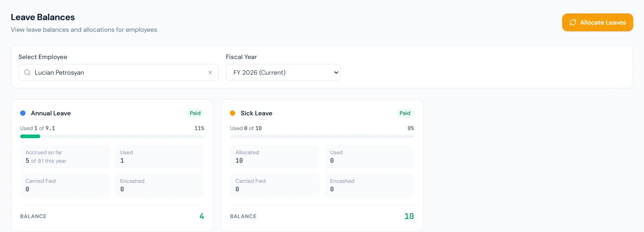Click the refresh icon in Allocate Leaves
Viewport: 644px width, 232px height.
[572, 22]
